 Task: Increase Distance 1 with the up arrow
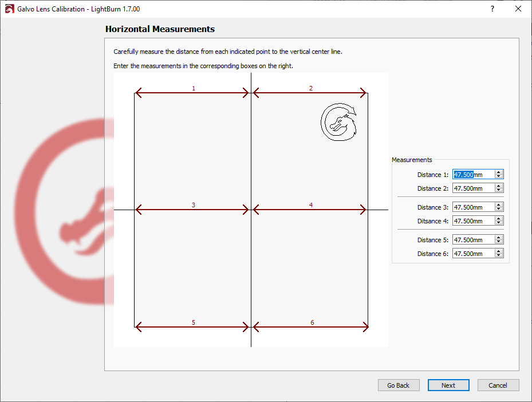tap(499, 172)
